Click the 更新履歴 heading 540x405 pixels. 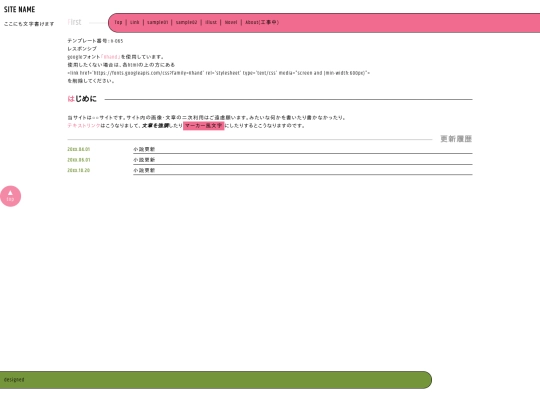click(456, 139)
